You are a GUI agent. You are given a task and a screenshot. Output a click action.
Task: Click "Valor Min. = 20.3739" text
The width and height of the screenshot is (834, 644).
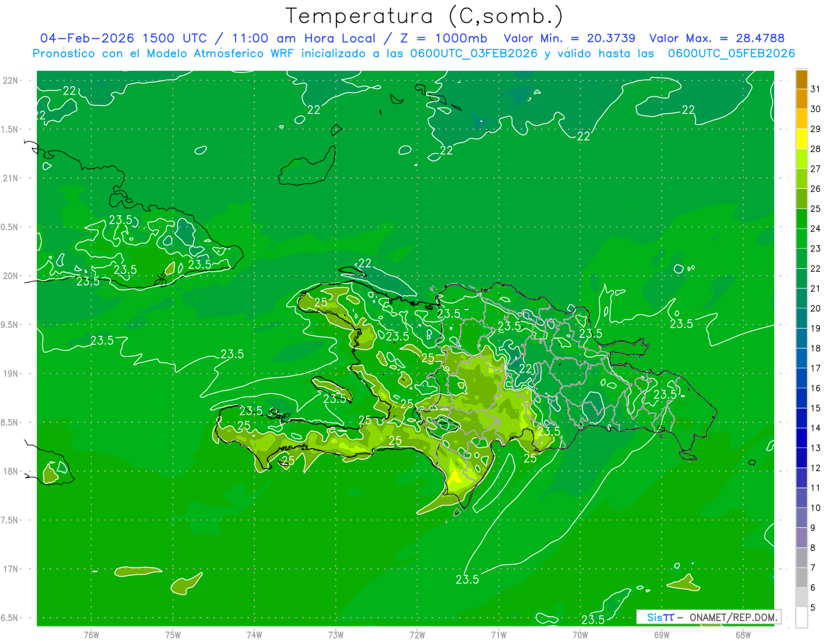coord(569,38)
